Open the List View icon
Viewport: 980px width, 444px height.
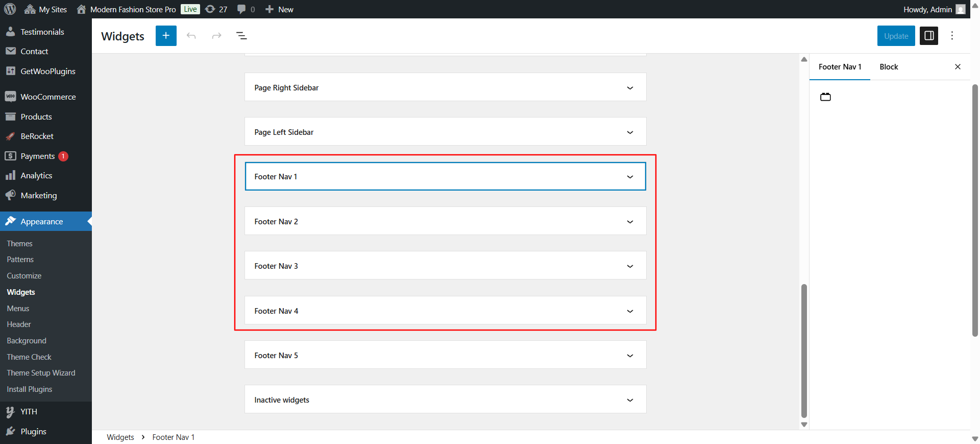pyautogui.click(x=241, y=36)
